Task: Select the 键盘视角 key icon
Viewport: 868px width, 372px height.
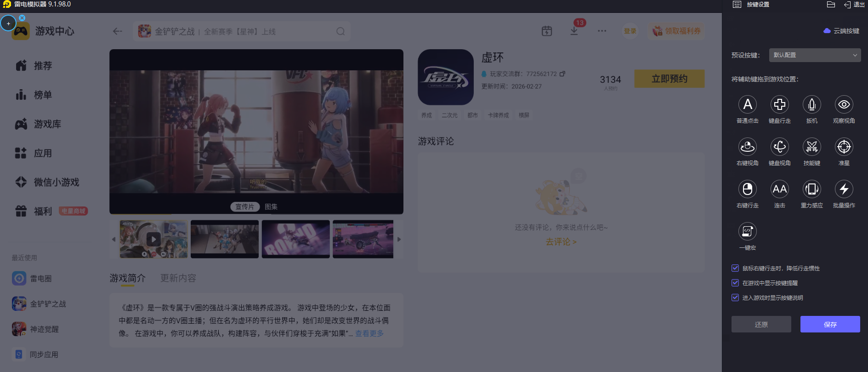Action: click(780, 147)
